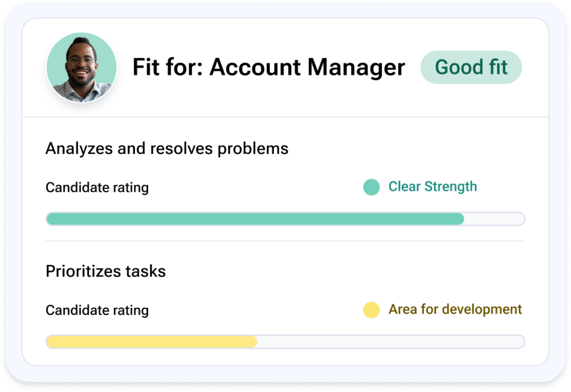Select the 'Area for development' rating label

pos(455,309)
